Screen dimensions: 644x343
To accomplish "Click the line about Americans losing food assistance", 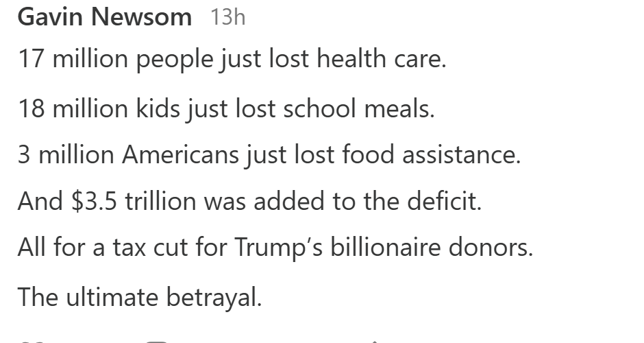I will (x=269, y=155).
